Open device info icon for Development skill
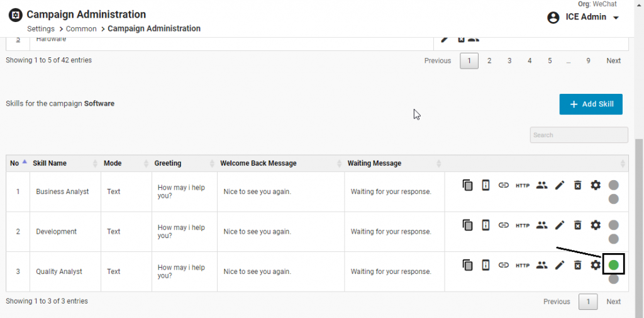644x318 pixels. tap(486, 225)
